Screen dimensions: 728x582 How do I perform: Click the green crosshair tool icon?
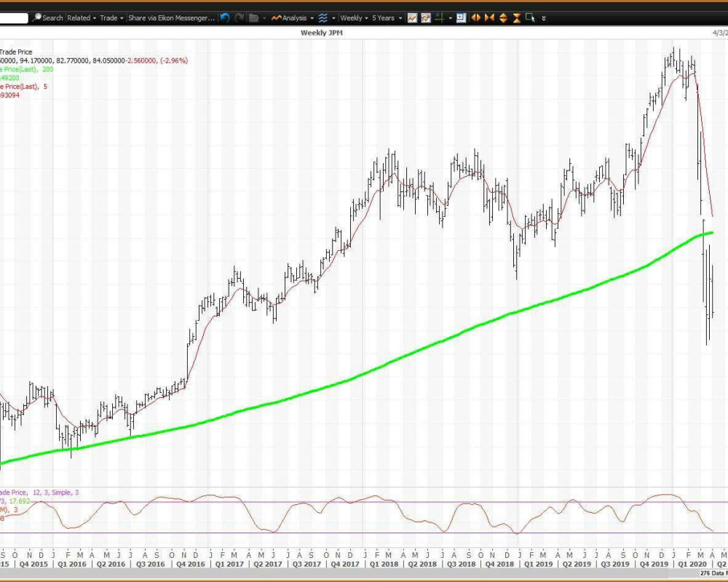(x=440, y=17)
